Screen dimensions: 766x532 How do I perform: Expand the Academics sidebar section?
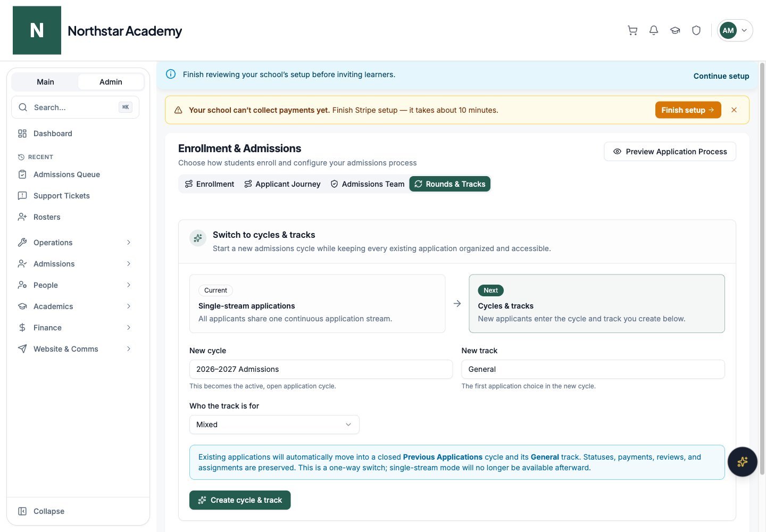tap(75, 306)
